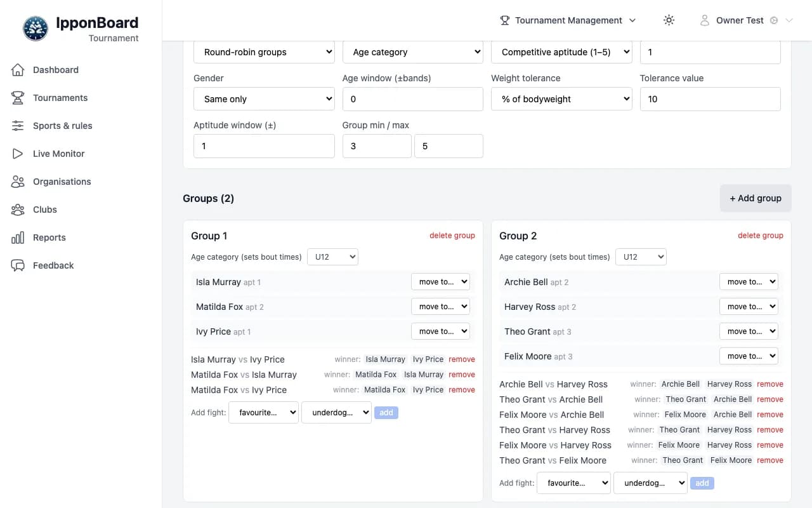Delete Group 1 via delete group link
The width and height of the screenshot is (812, 508).
click(x=452, y=236)
